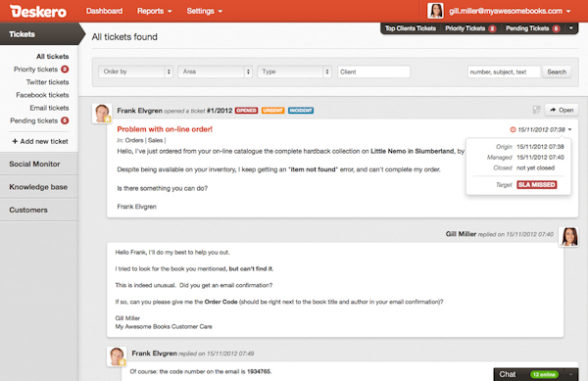The image size is (588, 381).
Task: Click the red clock SLA icon
Action: [513, 129]
